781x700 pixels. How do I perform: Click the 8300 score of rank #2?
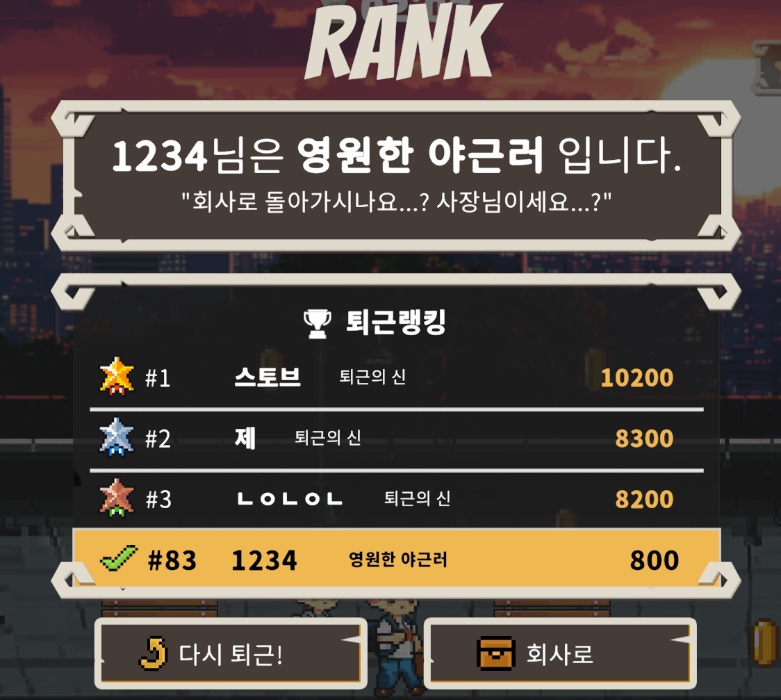[x=645, y=439]
